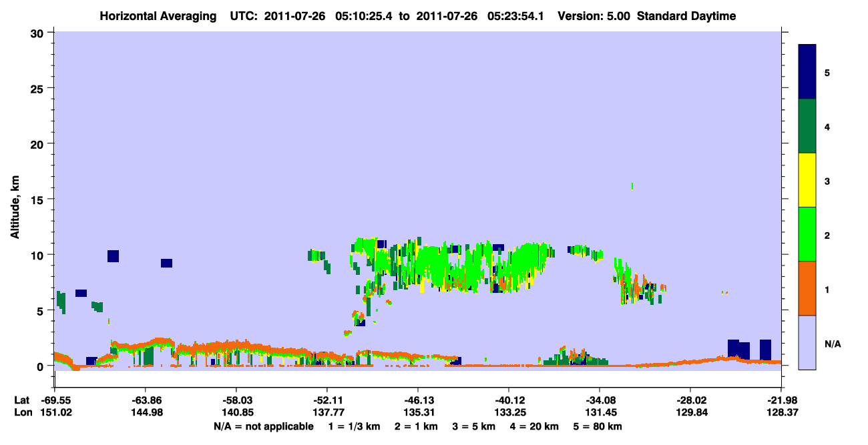The width and height of the screenshot is (868, 445).
Task: Click the y-axis tick label 30
Action: [x=39, y=32]
